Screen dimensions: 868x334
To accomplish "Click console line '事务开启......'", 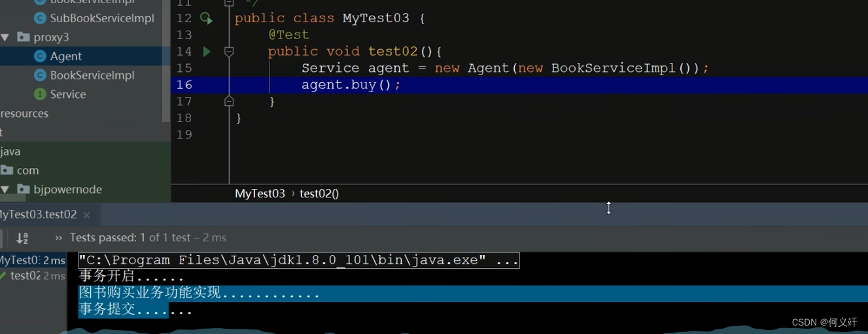I will (132, 276).
